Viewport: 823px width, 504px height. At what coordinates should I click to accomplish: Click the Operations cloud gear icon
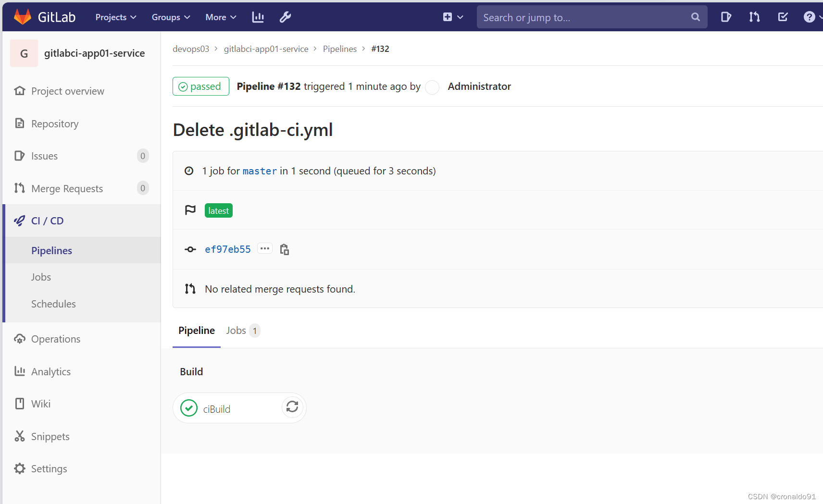(20, 339)
